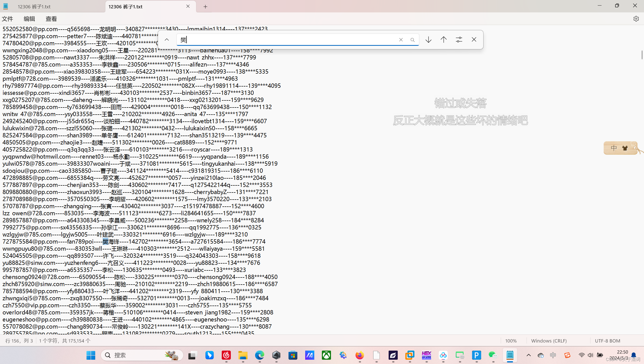
Task: Click the 100% zoom level in the status bar
Action: (511, 341)
